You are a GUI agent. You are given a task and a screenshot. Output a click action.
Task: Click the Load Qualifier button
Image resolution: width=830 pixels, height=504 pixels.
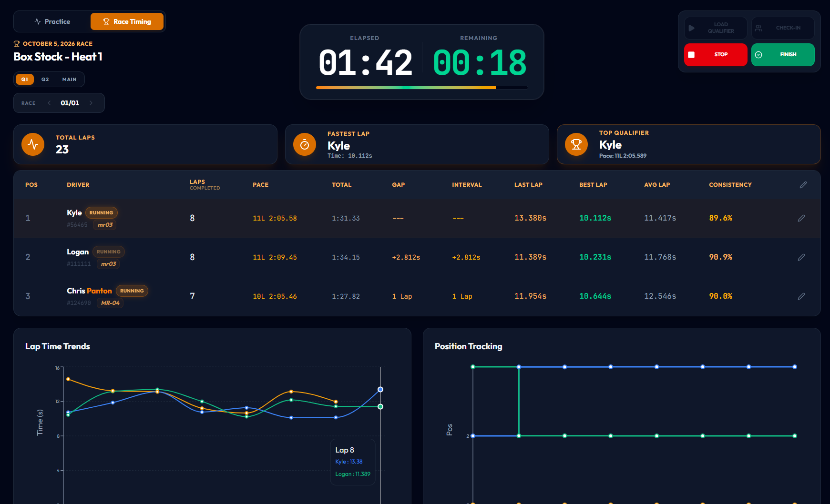[716, 28]
